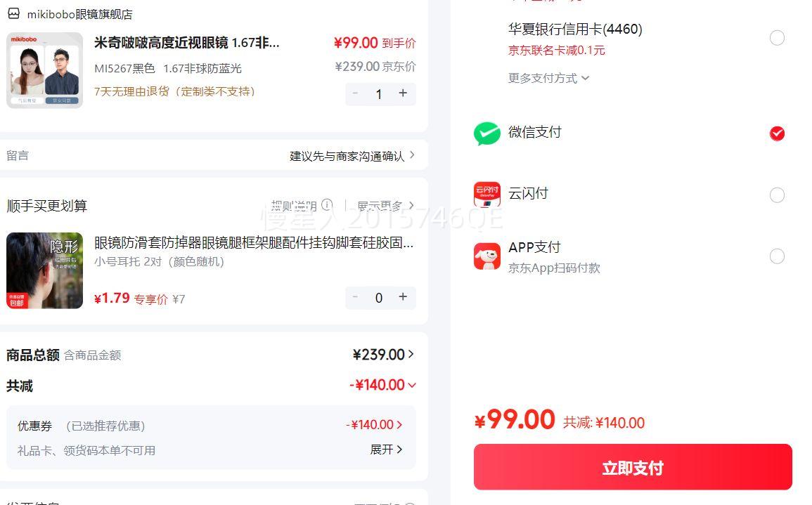This screenshot has height=505, width=812.
Task: Open the glasses product title link
Action: click(187, 43)
